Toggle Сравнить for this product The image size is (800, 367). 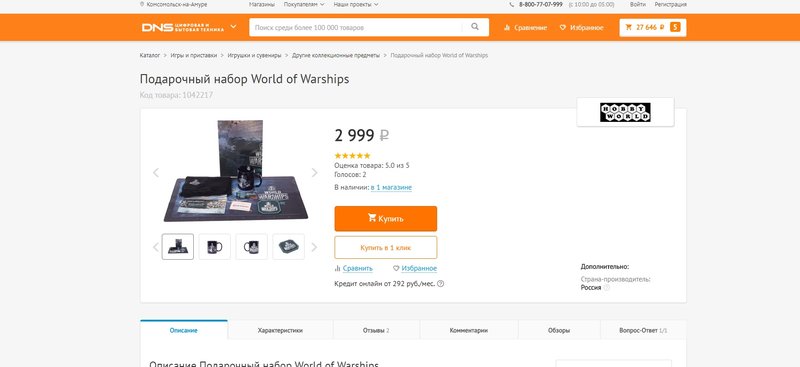click(354, 268)
